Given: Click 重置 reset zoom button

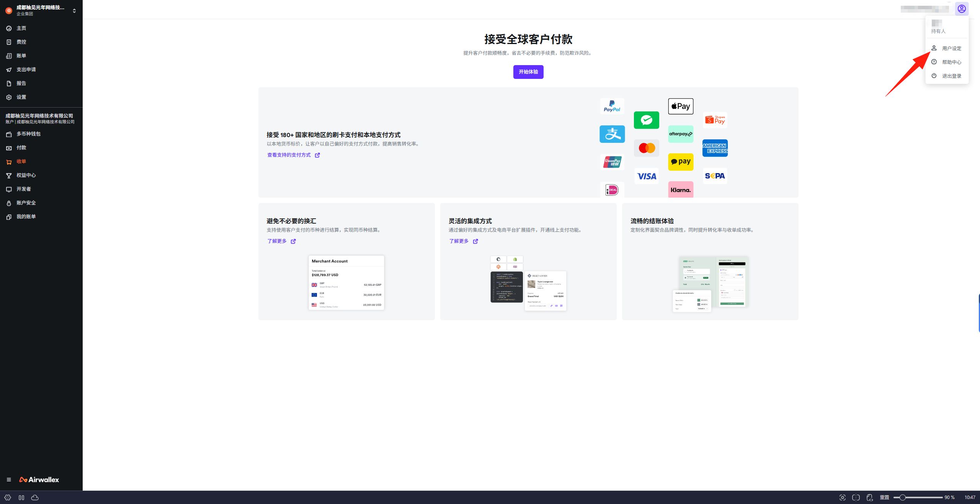Looking at the screenshot, I should point(884,497).
